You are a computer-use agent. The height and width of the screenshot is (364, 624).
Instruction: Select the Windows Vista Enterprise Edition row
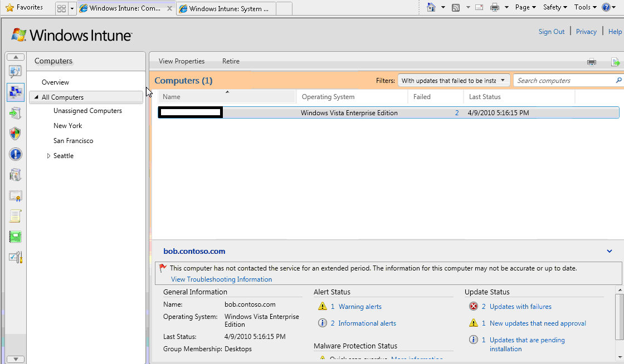coord(388,113)
